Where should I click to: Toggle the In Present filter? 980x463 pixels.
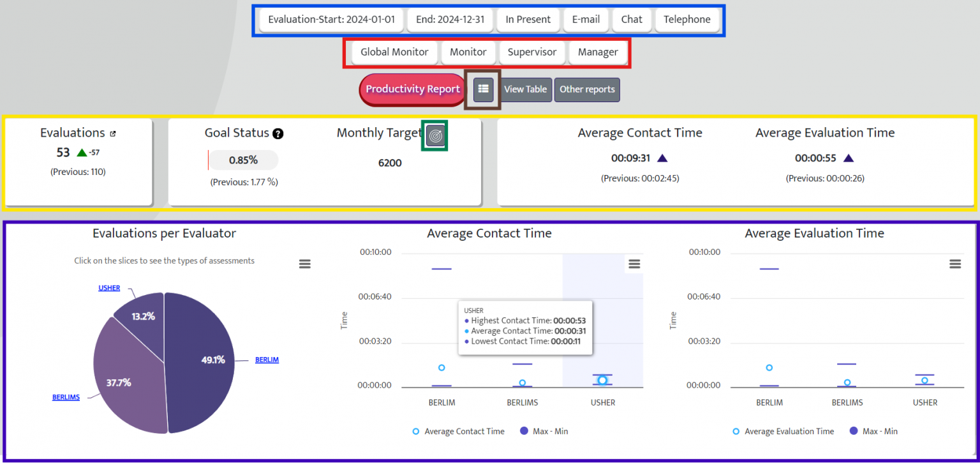point(528,19)
